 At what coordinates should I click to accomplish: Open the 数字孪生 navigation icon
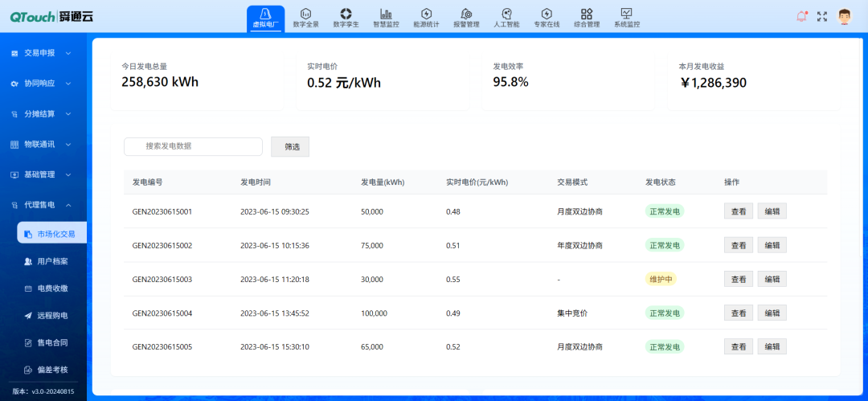click(x=346, y=14)
